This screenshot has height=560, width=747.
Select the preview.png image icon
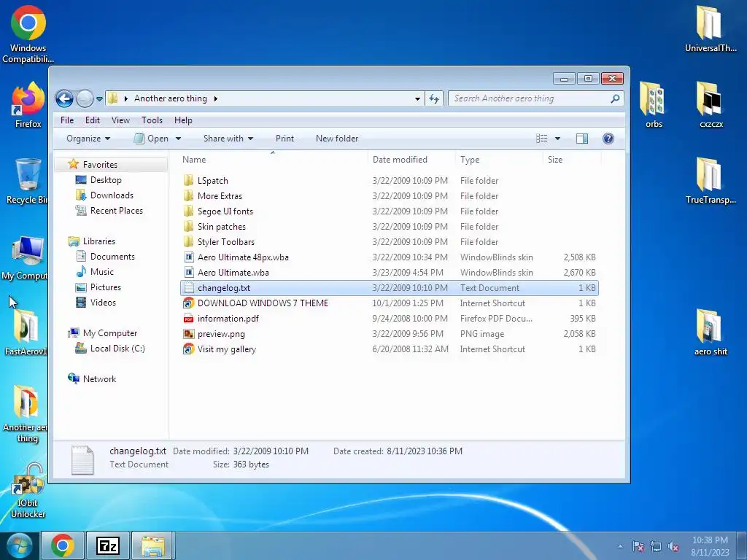click(x=189, y=334)
